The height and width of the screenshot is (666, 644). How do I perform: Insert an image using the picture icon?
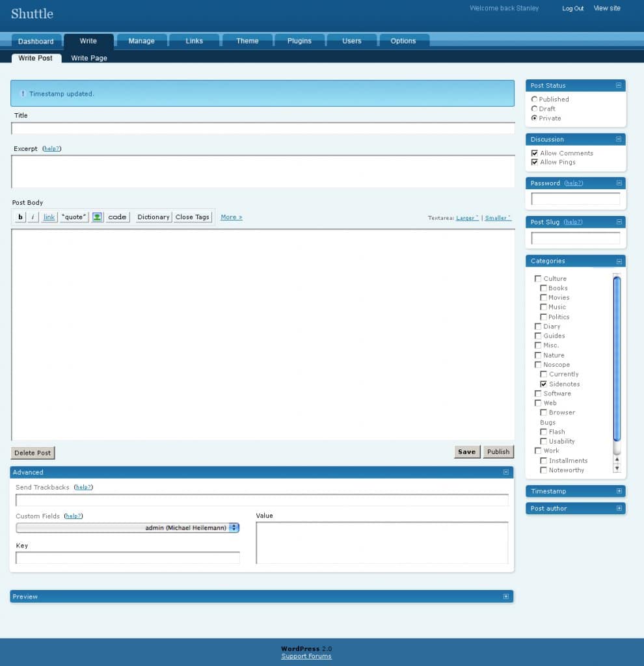(x=98, y=217)
